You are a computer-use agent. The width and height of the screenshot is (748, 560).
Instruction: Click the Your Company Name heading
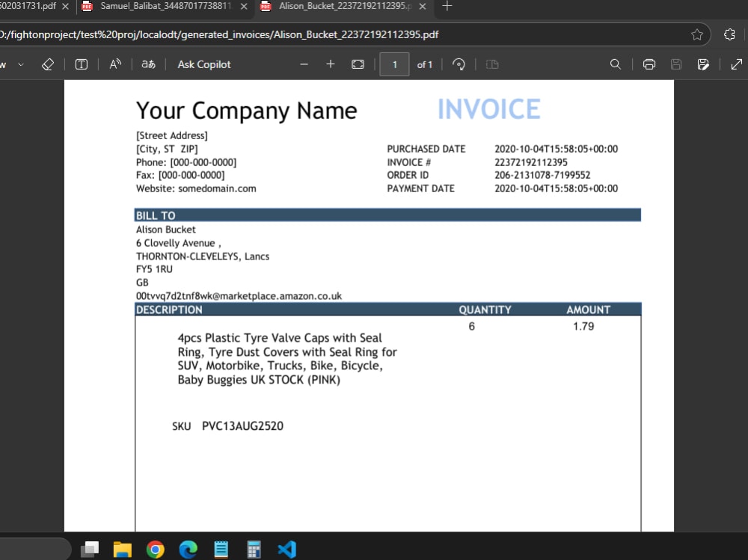[x=246, y=111]
